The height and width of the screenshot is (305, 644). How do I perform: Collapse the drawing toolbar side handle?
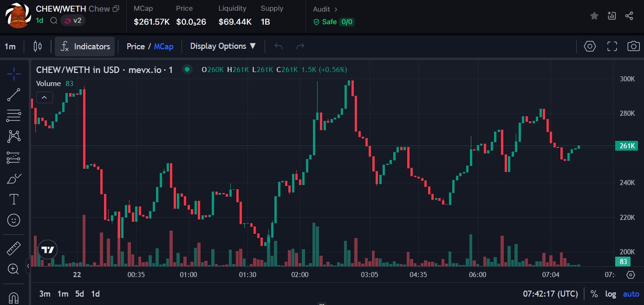coord(28,266)
